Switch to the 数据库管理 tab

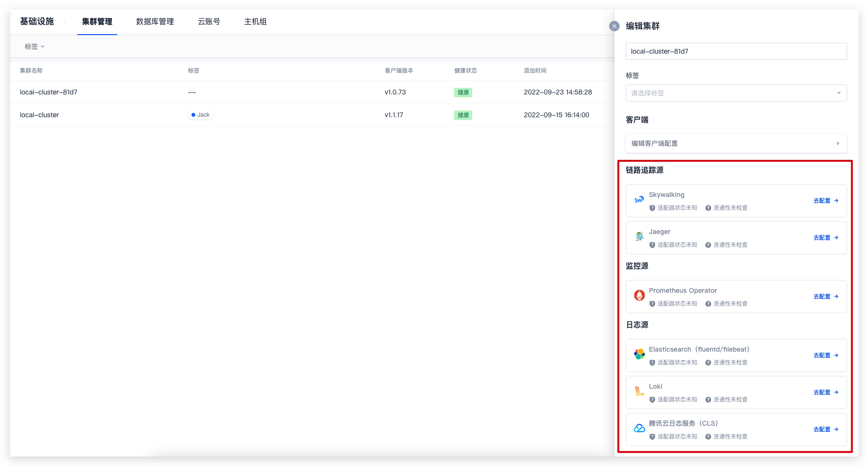(155, 21)
